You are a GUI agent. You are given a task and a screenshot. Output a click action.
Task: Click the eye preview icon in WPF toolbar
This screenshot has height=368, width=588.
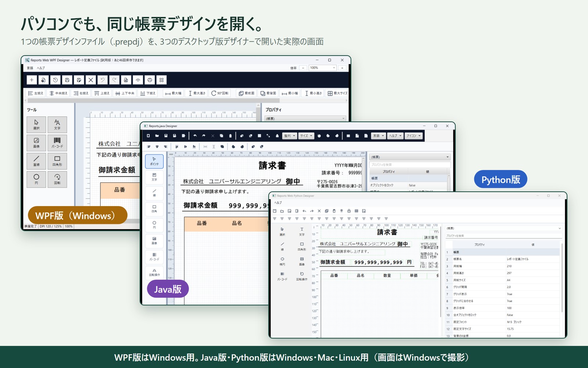pyautogui.click(x=138, y=80)
